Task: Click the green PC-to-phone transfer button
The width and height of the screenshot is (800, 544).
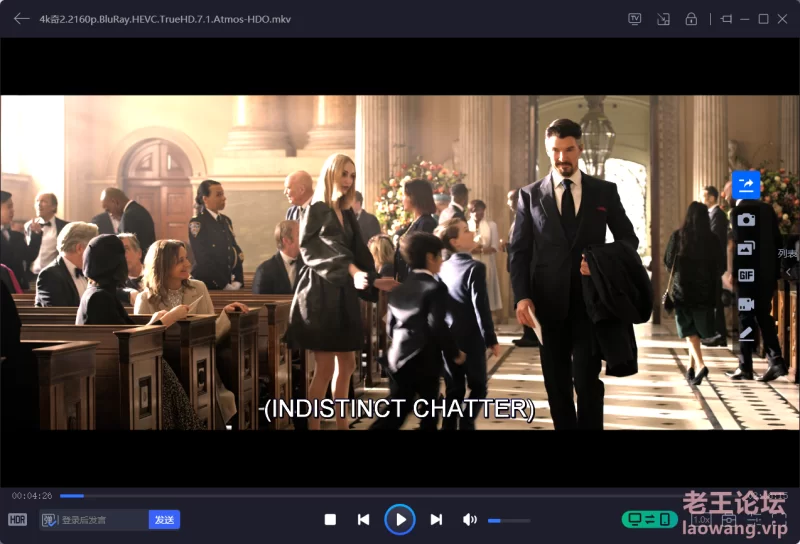Action: (649, 520)
